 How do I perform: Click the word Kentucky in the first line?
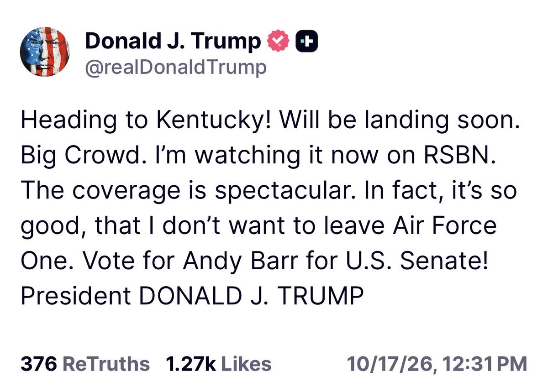click(x=211, y=120)
